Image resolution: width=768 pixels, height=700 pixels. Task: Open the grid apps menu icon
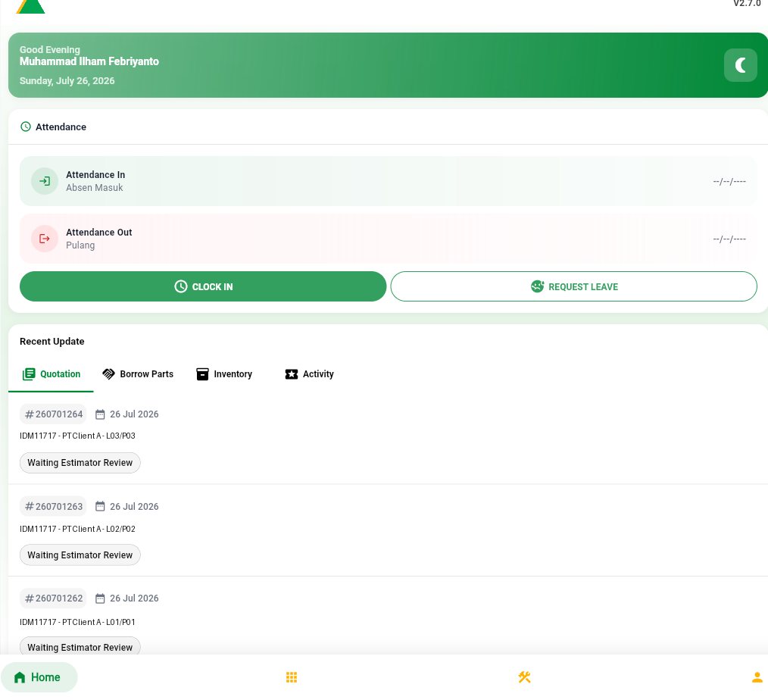(x=292, y=677)
